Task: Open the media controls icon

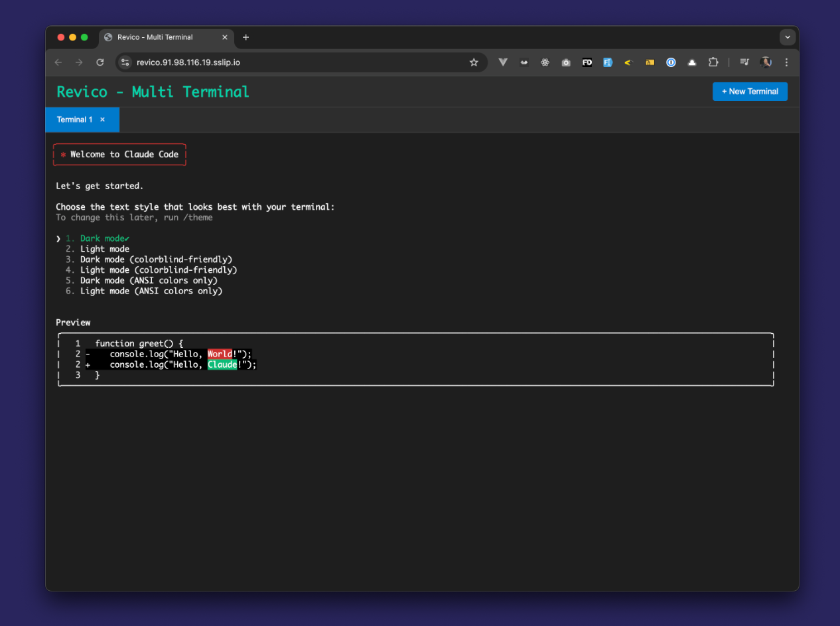Action: point(744,62)
